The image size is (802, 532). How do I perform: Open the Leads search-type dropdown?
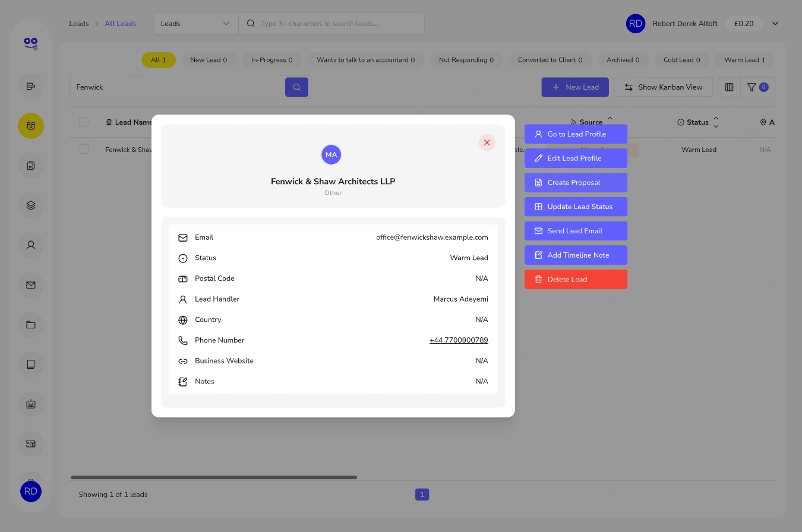(196, 24)
